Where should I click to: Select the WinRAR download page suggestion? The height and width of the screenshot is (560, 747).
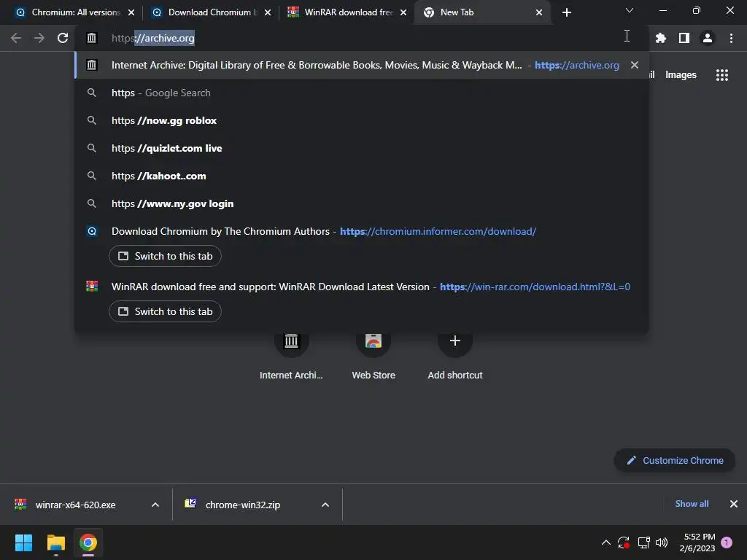(361, 287)
